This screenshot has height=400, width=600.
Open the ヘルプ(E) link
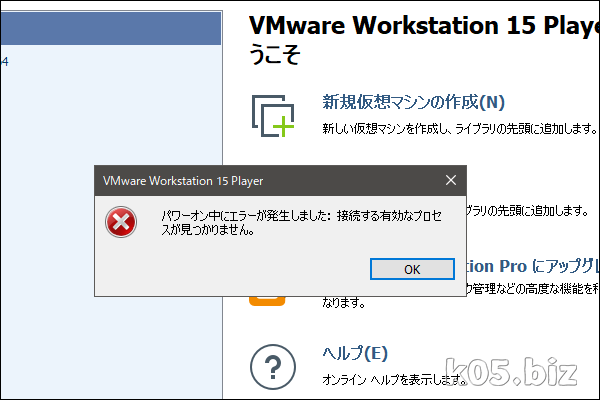pyautogui.click(x=355, y=353)
